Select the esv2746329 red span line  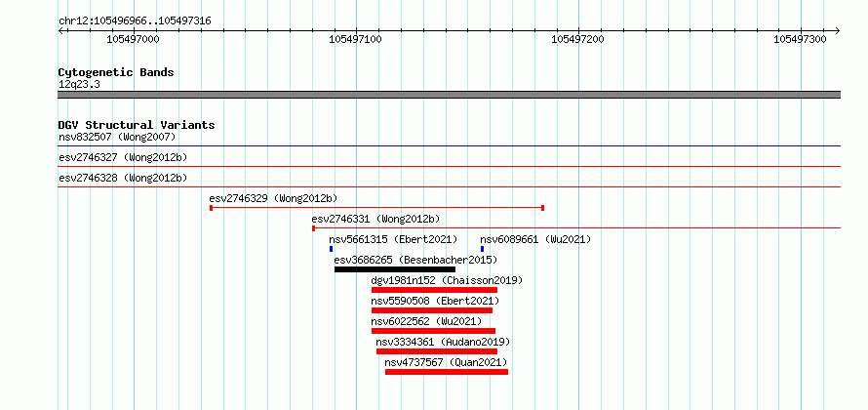377,208
